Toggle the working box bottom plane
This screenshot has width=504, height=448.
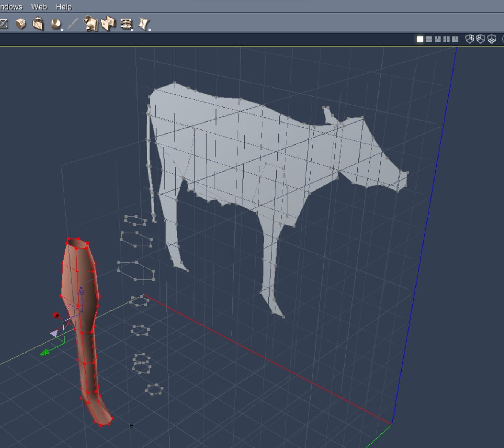(492, 39)
